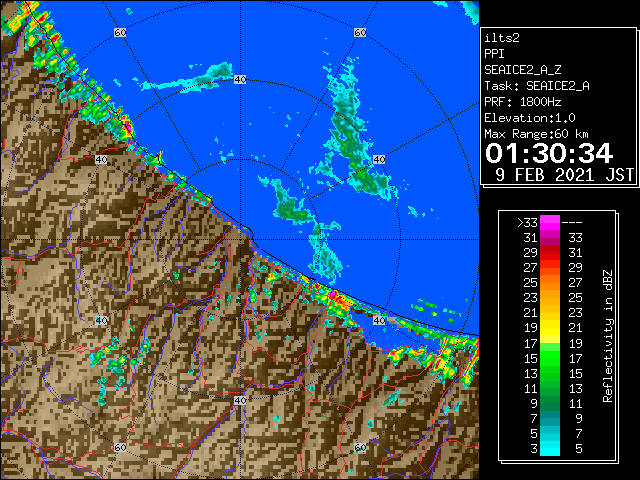Click the 'Reflectivity in dBZ' axis label
The width and height of the screenshot is (640, 480).
[x=608, y=336]
